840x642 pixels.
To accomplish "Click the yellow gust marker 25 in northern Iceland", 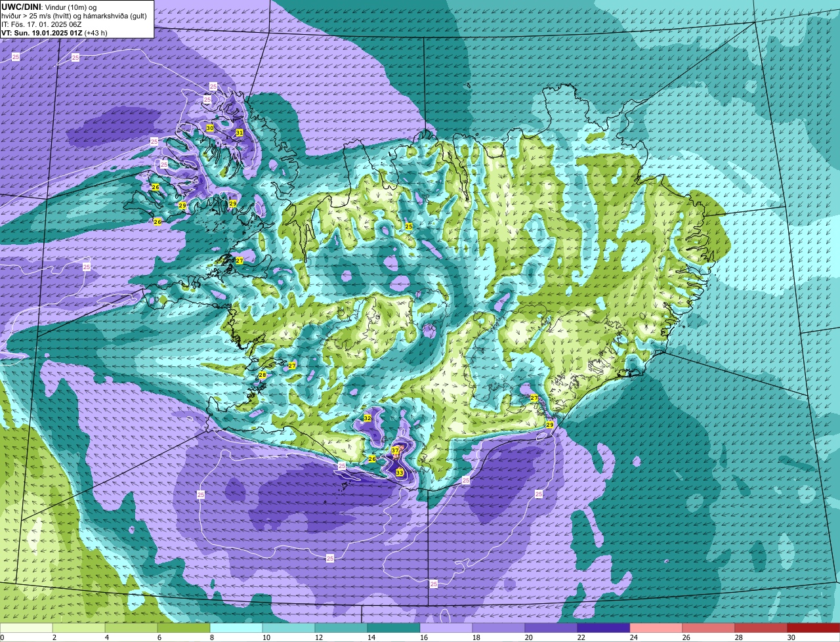I will tap(409, 226).
